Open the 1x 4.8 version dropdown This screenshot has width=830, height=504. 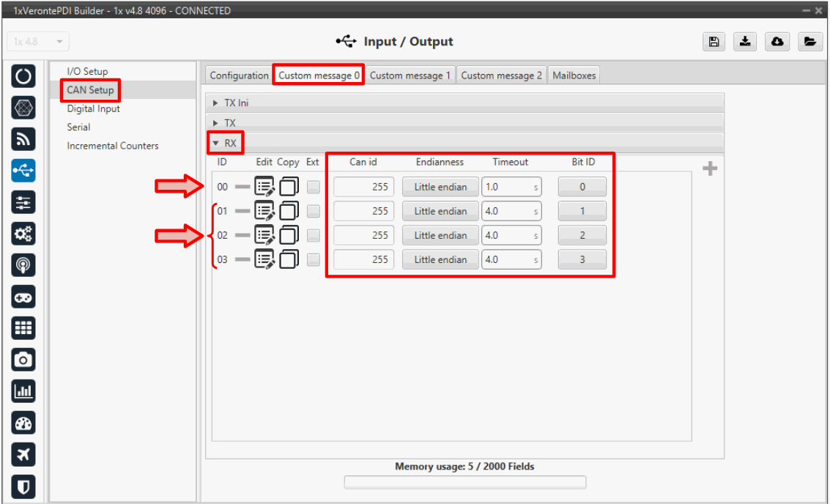pos(38,42)
